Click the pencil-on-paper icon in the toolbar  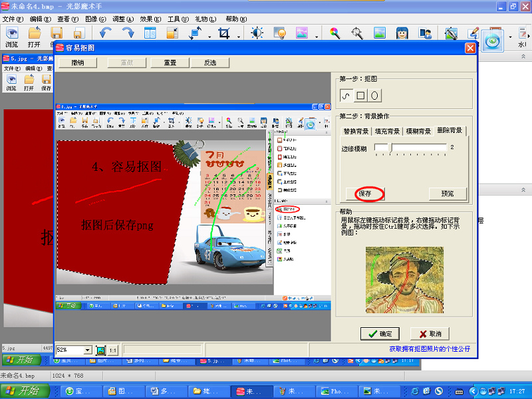[x=473, y=33]
